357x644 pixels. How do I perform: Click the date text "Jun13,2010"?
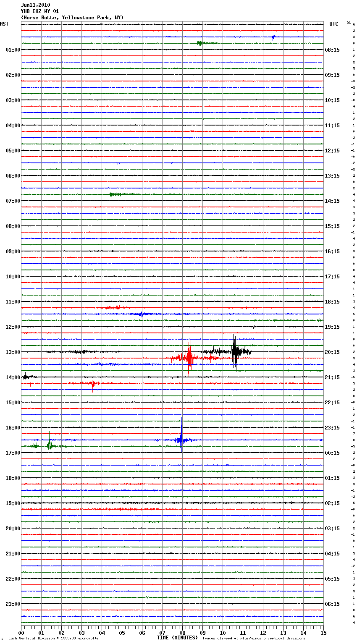click(35, 5)
